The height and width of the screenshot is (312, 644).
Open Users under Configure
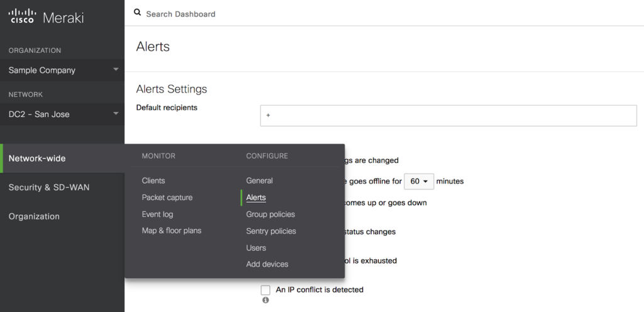pos(256,248)
